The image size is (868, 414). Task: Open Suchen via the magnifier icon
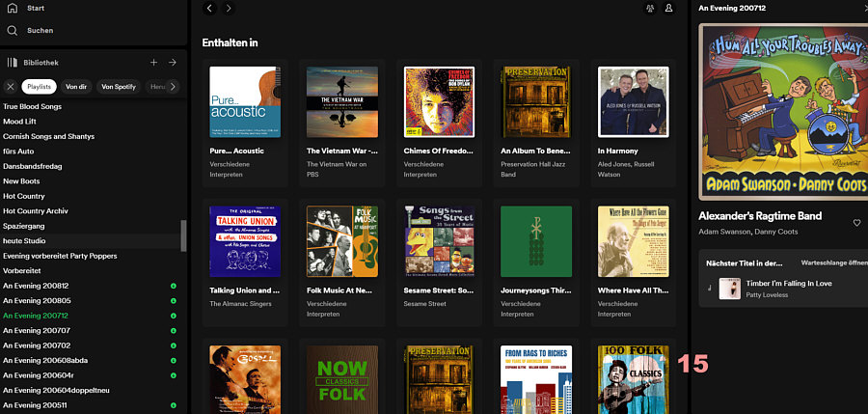tap(12, 31)
